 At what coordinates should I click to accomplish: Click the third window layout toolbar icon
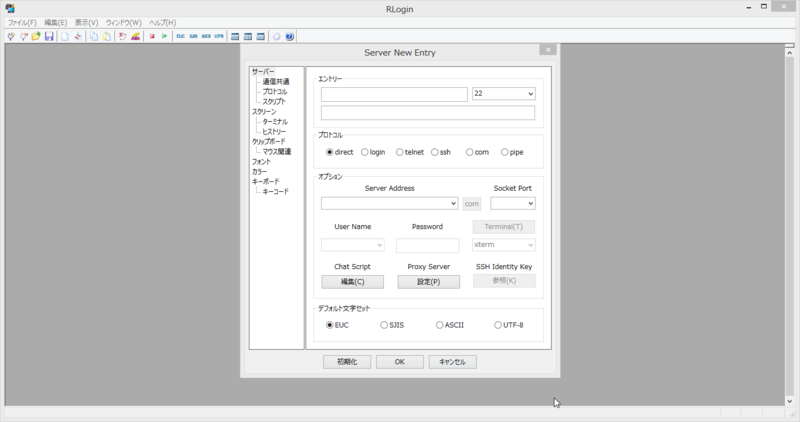(260, 36)
